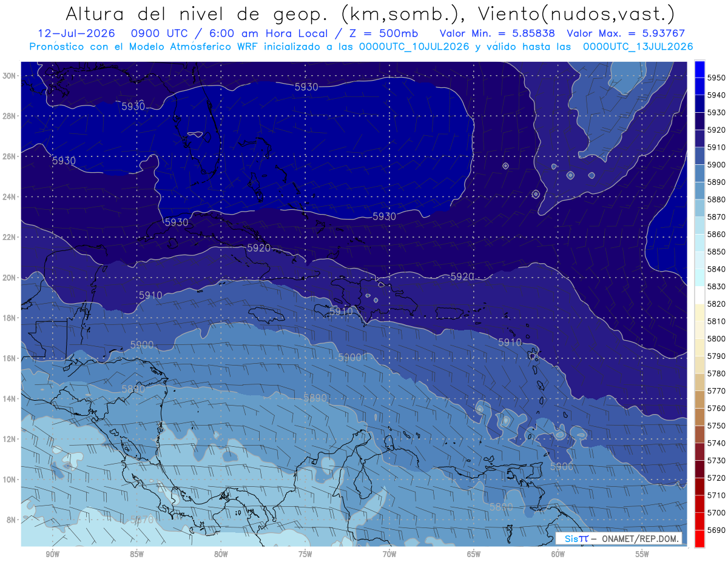The image size is (728, 562).
Task: Click the '75W' longitude axis label
Action: pyautogui.click(x=305, y=555)
